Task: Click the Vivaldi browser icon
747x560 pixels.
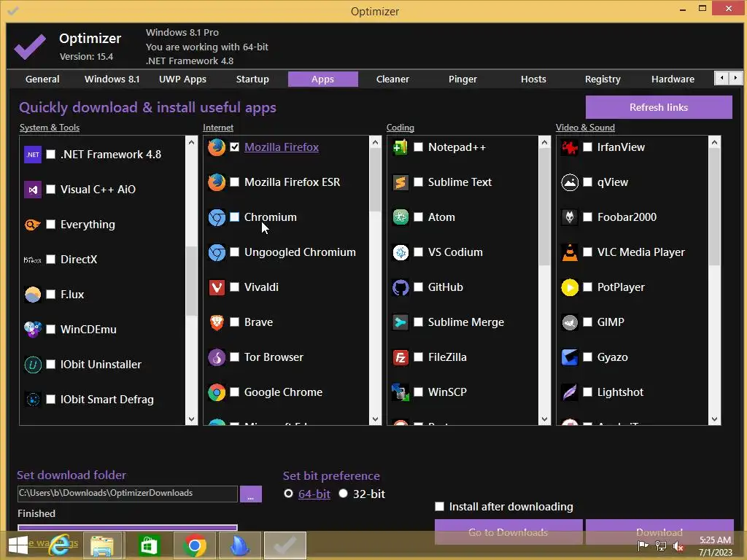Action: pyautogui.click(x=217, y=287)
